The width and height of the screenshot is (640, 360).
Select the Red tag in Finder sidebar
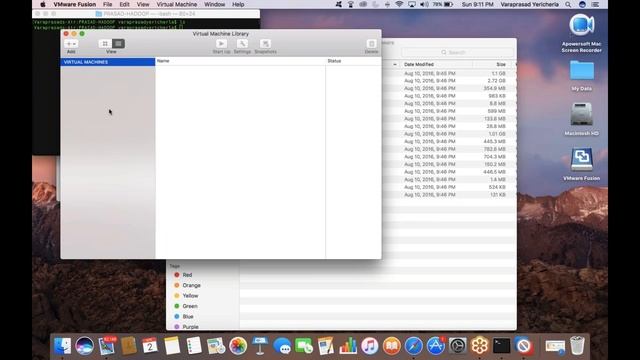(x=187, y=275)
